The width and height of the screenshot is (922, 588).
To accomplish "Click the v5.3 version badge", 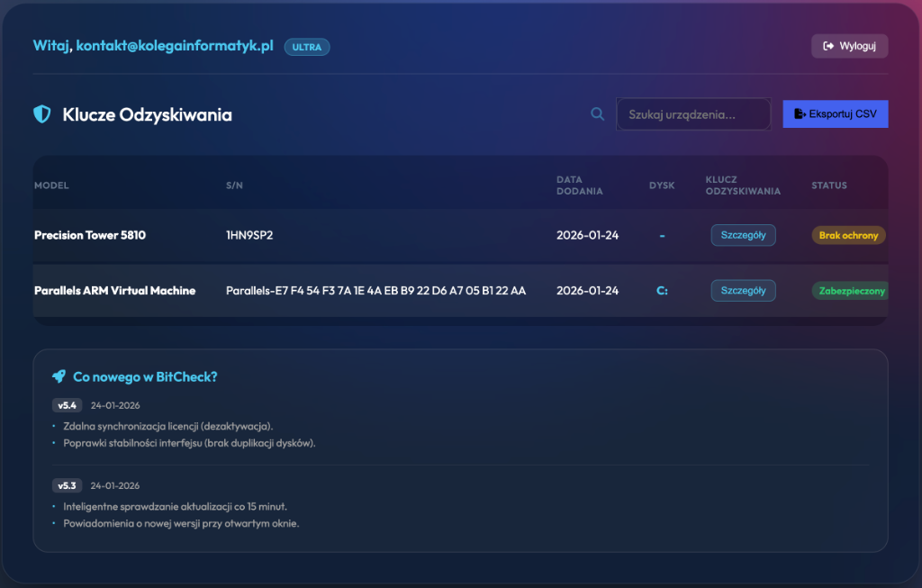I will coord(68,485).
